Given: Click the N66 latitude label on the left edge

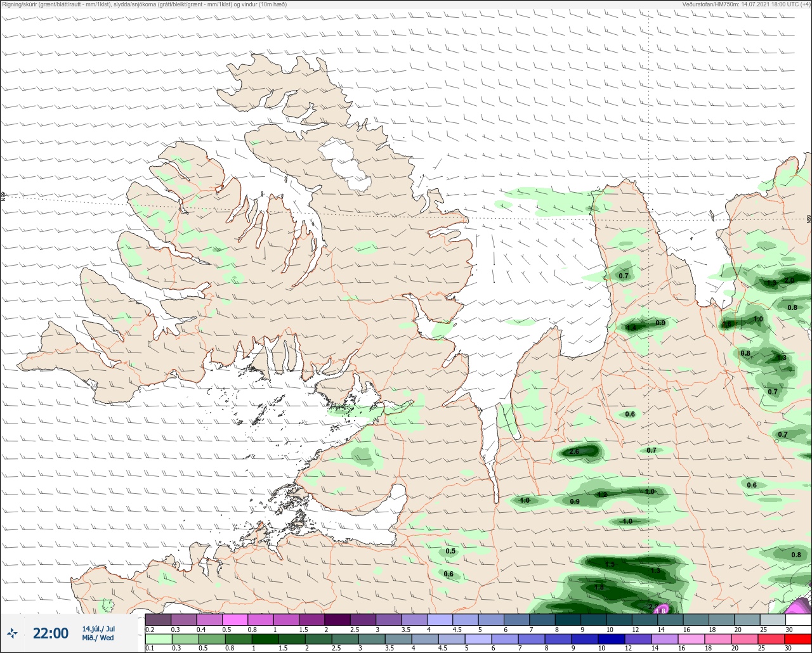Looking at the screenshot, I should coord(3,197).
